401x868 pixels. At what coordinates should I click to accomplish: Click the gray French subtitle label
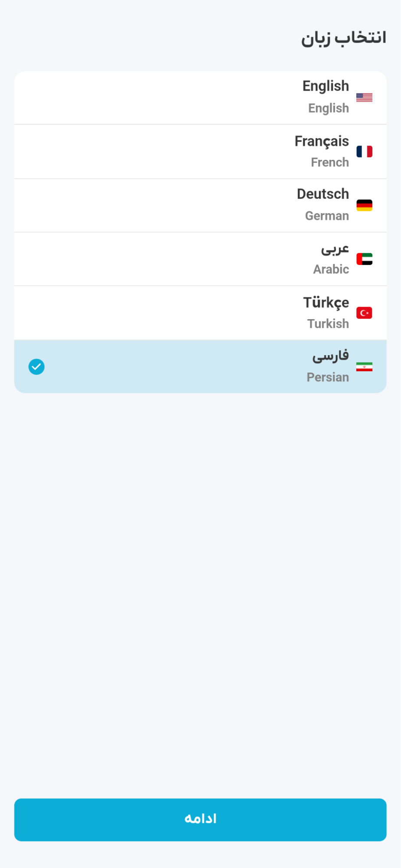coord(330,162)
